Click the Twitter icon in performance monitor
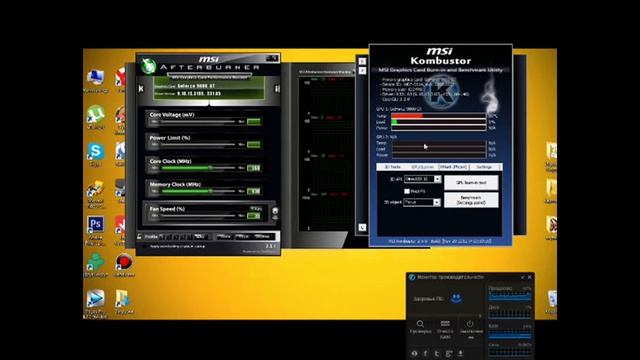The image size is (640, 360). point(437,353)
